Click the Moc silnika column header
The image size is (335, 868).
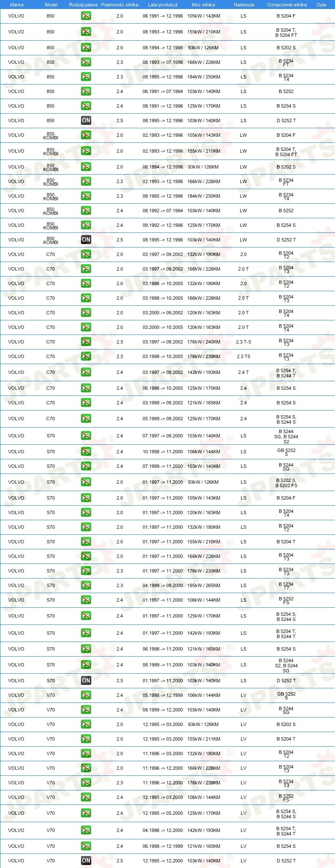[x=203, y=5]
